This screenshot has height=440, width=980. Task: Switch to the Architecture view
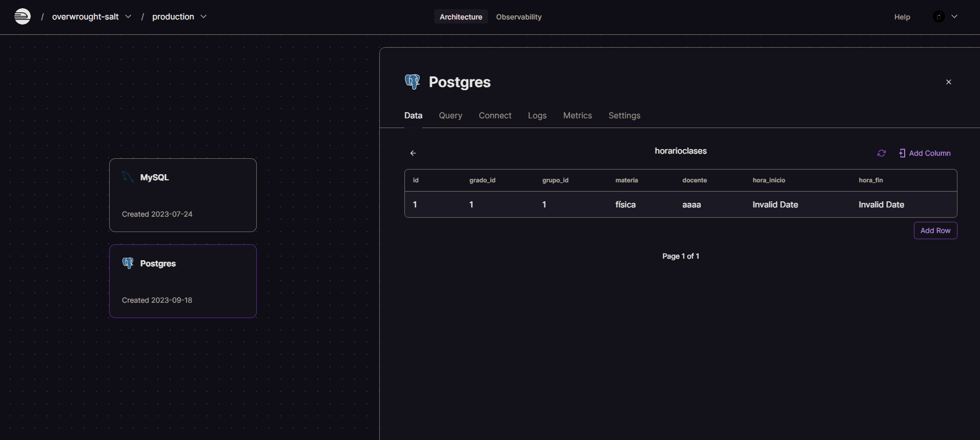461,17
